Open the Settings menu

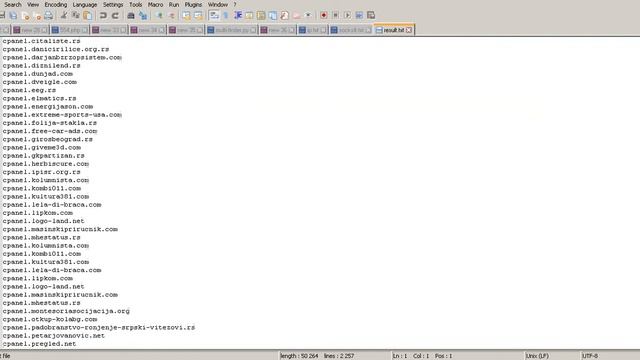click(x=113, y=4)
